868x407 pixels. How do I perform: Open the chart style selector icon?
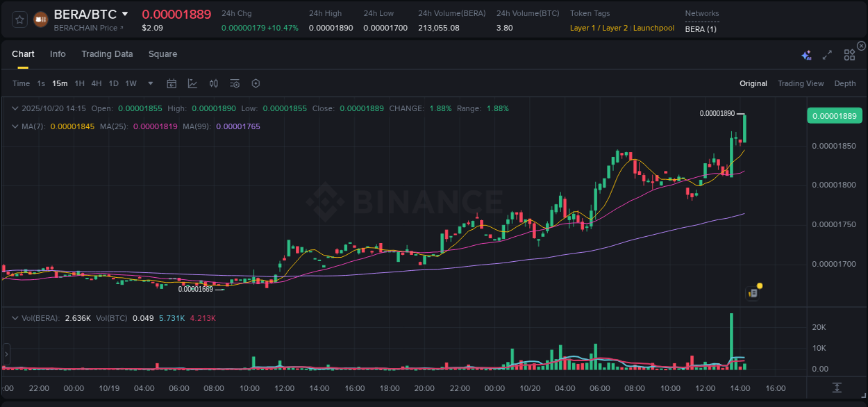tap(192, 83)
